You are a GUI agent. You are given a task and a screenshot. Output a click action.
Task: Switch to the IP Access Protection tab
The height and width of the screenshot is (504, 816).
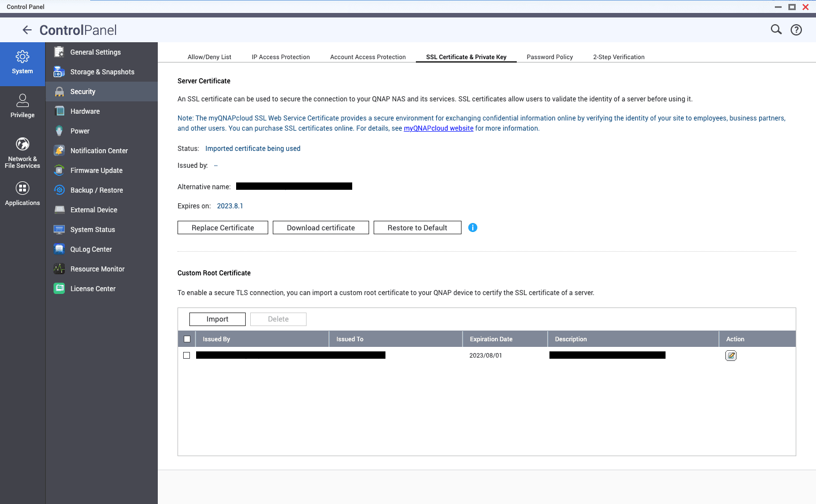point(281,57)
